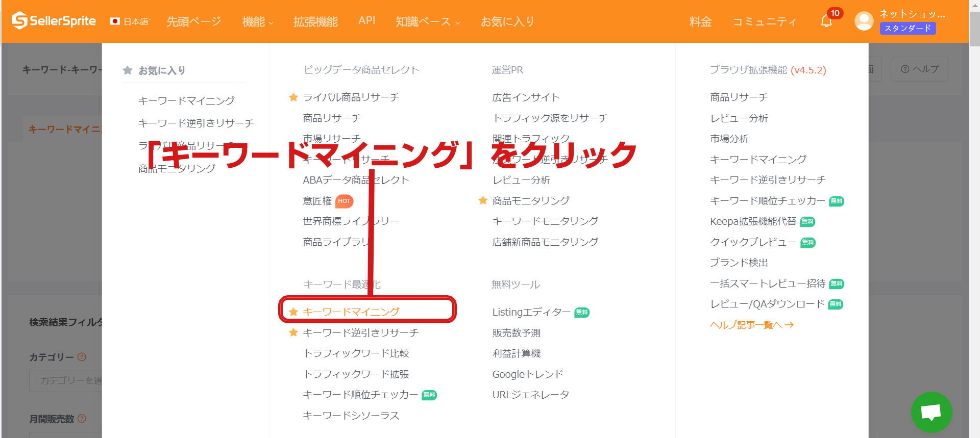Viewport: 980px width, 438px height.
Task: Open ABAデータ商品セレクト
Action: 356,180
